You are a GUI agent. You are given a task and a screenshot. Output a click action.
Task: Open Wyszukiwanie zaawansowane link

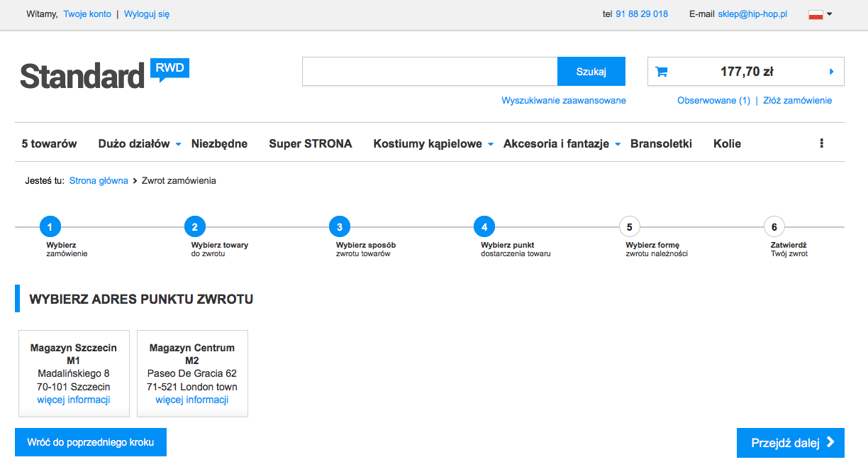(x=563, y=101)
